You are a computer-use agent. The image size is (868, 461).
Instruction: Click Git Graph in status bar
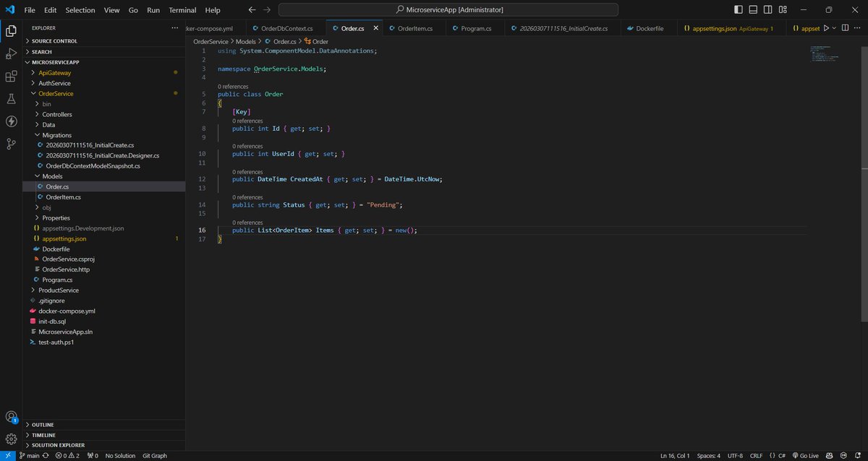coord(155,456)
